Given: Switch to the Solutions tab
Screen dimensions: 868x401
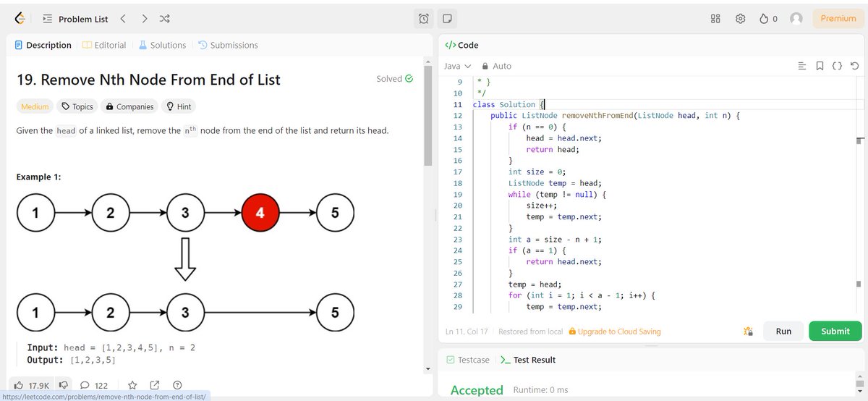Looking at the screenshot, I should pos(162,45).
